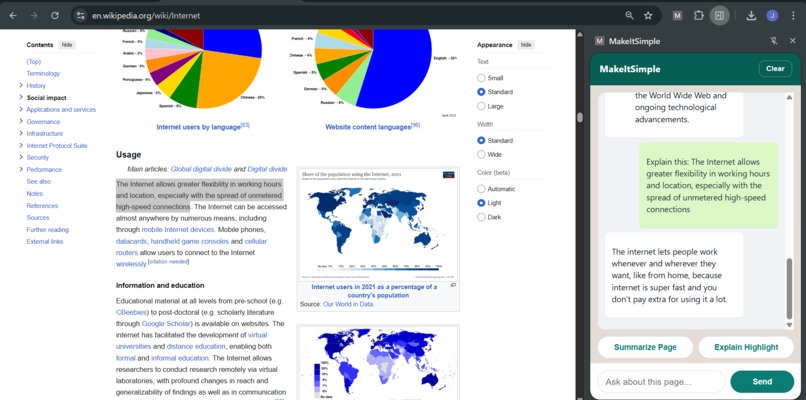The height and width of the screenshot is (400, 806).
Task: Go back using the browser back arrow
Action: tap(13, 15)
